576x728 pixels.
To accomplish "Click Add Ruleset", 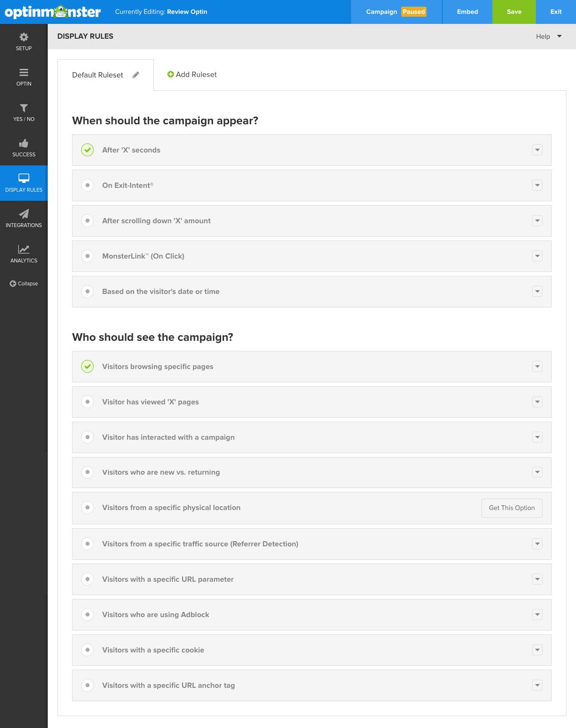I will point(192,75).
